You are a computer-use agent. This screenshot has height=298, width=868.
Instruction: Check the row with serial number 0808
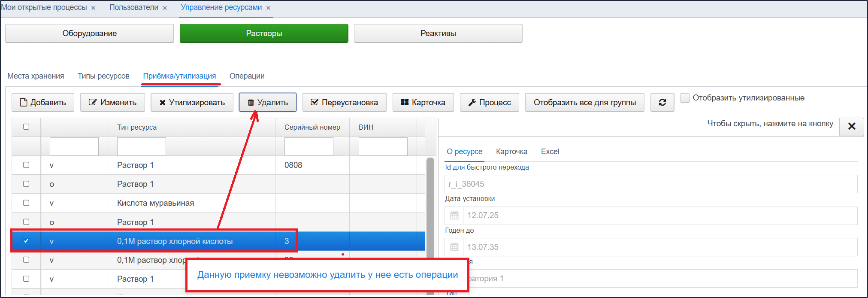click(26, 165)
